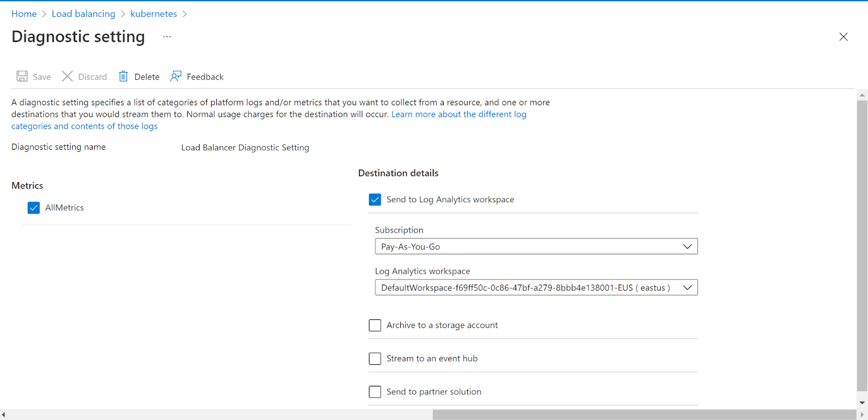Viewport: 868px width, 420px height.
Task: Click the Save floppy disk icon
Action: pos(22,76)
